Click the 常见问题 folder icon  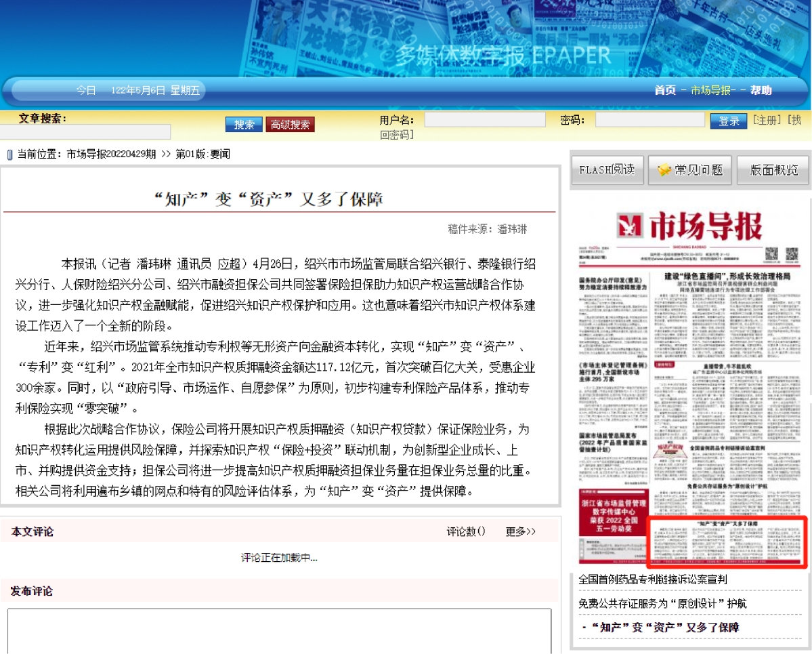point(664,170)
